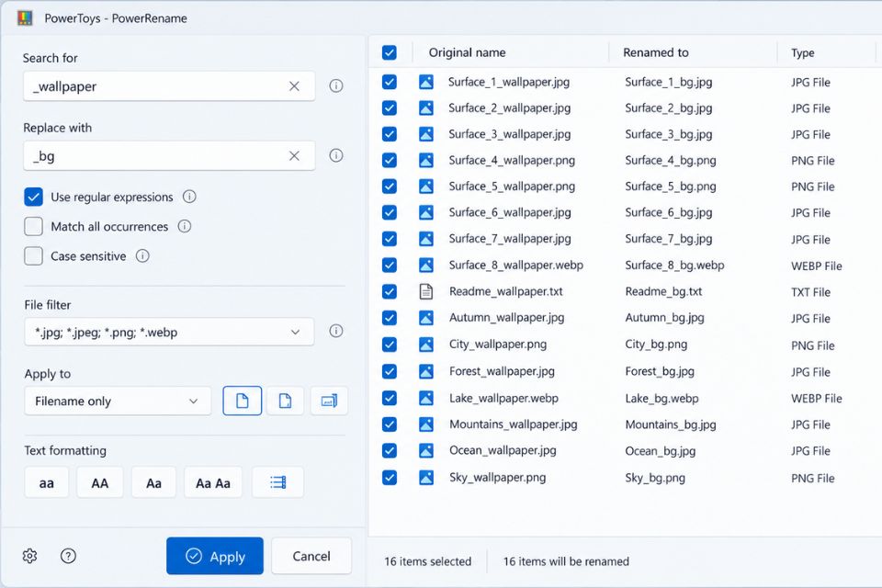
Task: Apply uppercase AA text formatting
Action: pyautogui.click(x=99, y=482)
